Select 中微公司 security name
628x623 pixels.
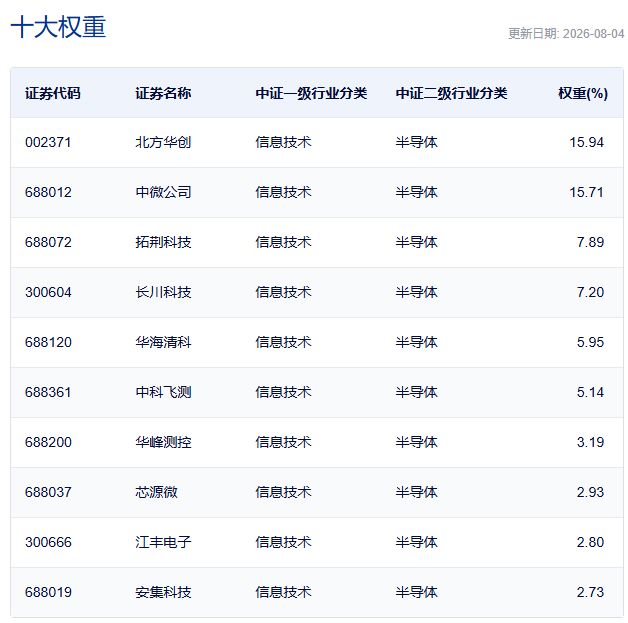(x=163, y=193)
